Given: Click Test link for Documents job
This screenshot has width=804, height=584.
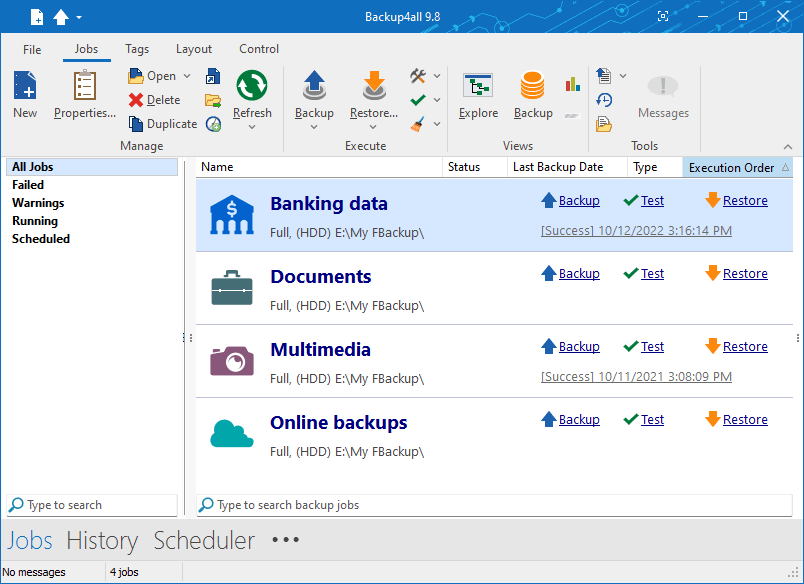Looking at the screenshot, I should coord(652,274).
